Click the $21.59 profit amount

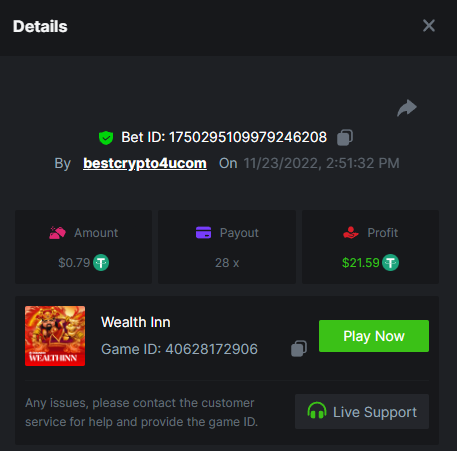pos(361,263)
